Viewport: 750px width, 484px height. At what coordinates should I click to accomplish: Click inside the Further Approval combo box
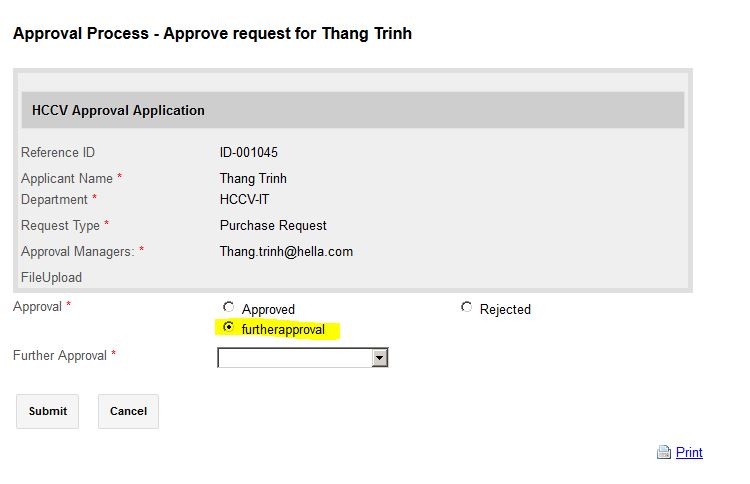(294, 357)
